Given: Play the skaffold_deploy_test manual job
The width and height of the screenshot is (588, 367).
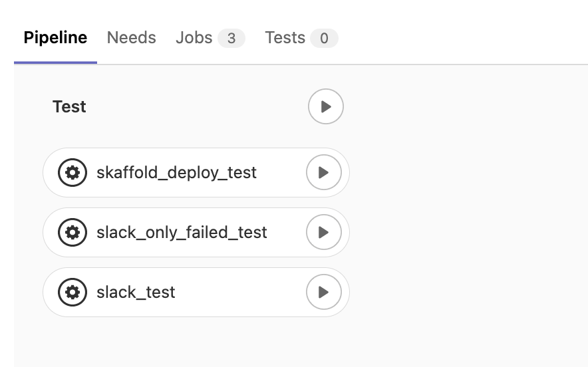Looking at the screenshot, I should click(324, 172).
